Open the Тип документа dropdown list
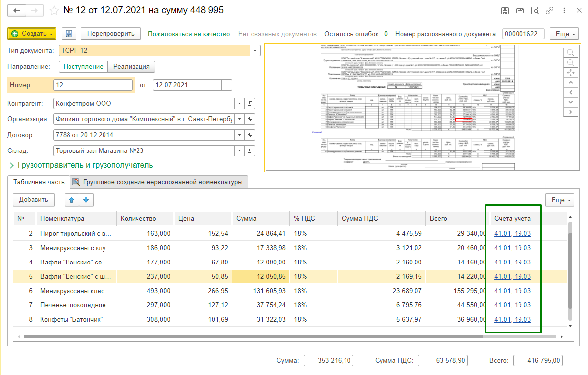 click(x=255, y=50)
